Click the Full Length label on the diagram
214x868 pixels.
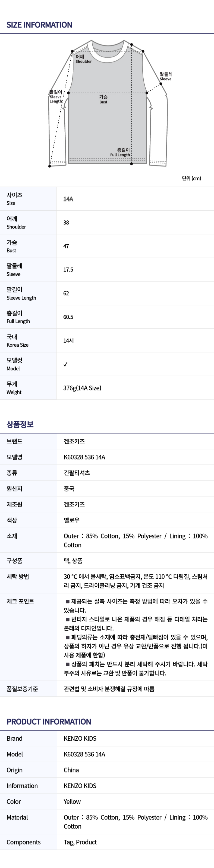[120, 152]
